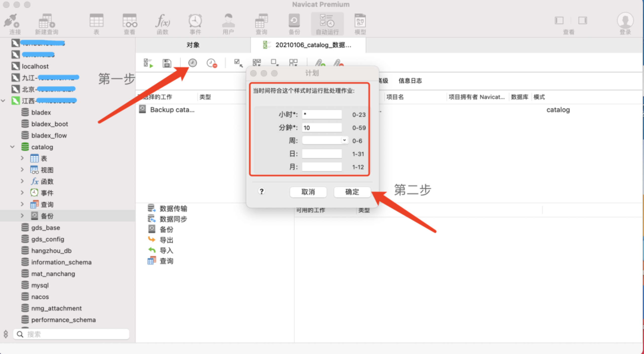Click the set task schedule clock icon
The image size is (644, 354).
(x=193, y=63)
